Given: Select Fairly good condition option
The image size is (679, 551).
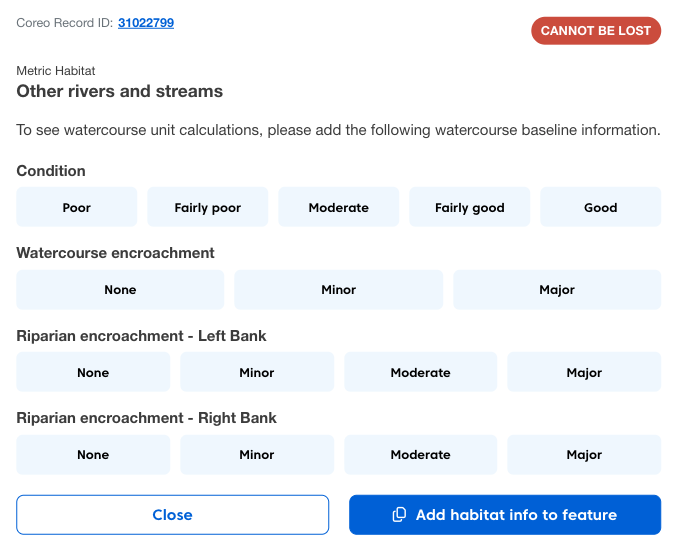Looking at the screenshot, I should [470, 208].
